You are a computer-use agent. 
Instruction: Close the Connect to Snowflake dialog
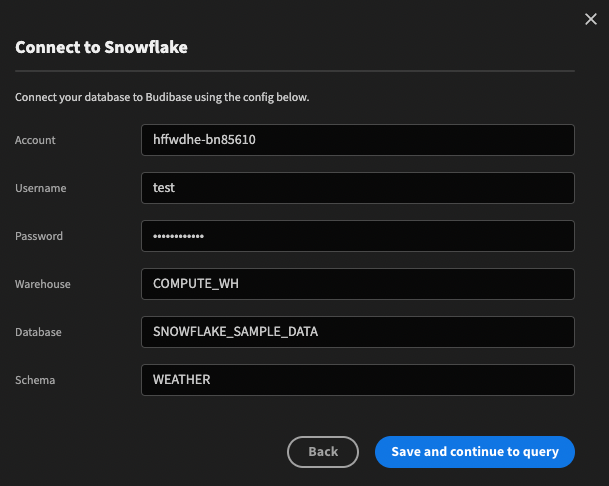[591, 19]
